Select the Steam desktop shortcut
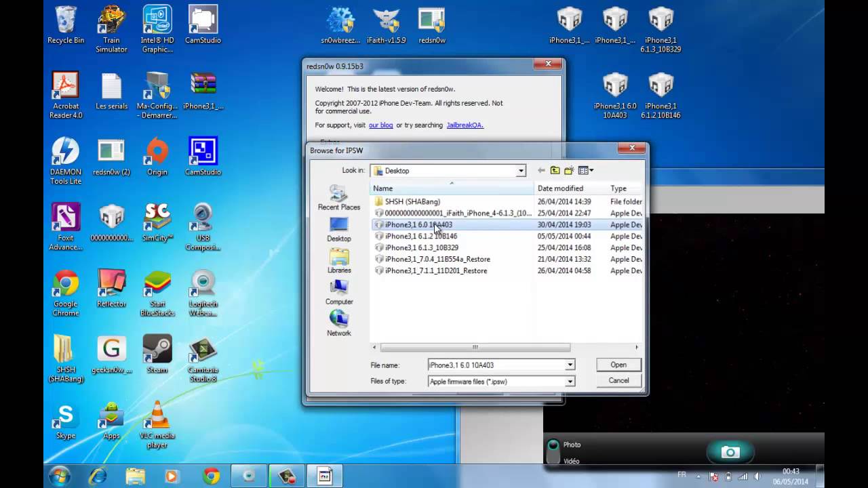 click(157, 354)
